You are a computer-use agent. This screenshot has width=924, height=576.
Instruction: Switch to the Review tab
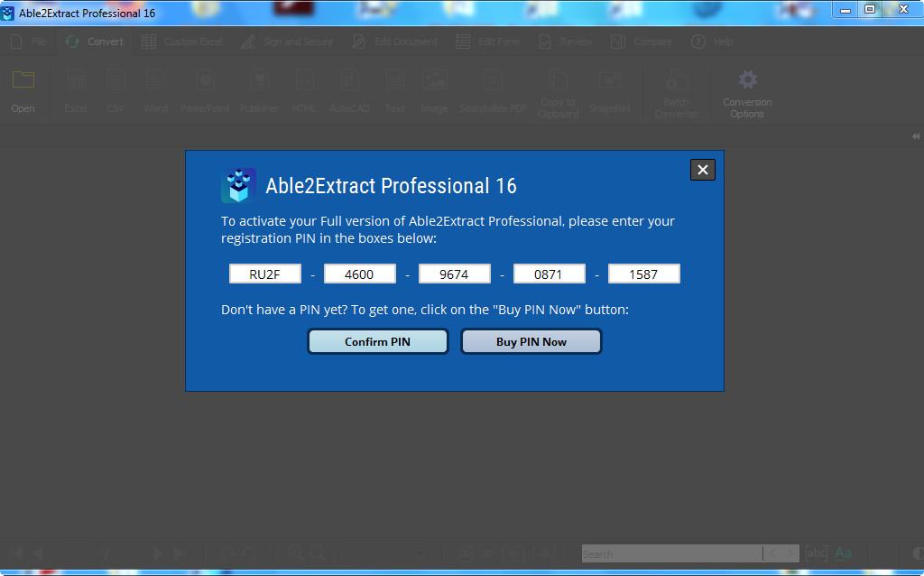[x=565, y=42]
